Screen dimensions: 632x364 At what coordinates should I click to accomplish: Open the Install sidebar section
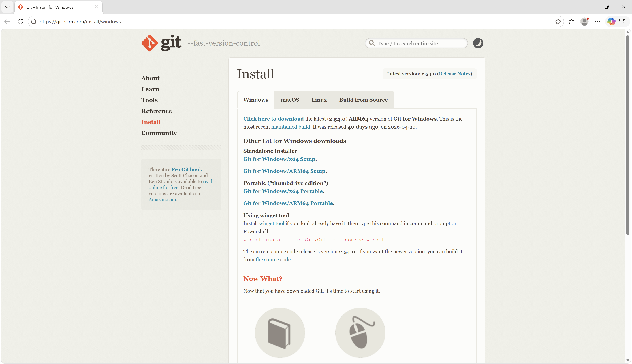pyautogui.click(x=151, y=122)
